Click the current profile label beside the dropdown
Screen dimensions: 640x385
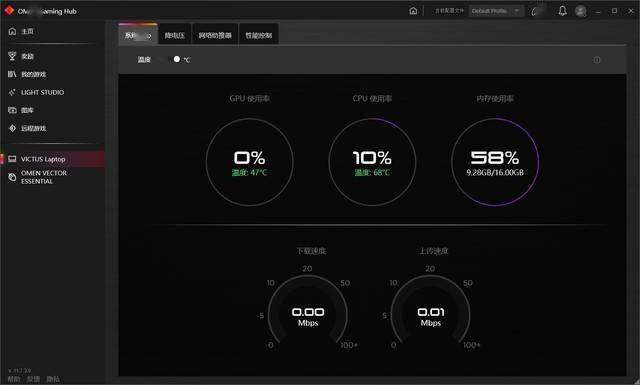[x=449, y=11]
